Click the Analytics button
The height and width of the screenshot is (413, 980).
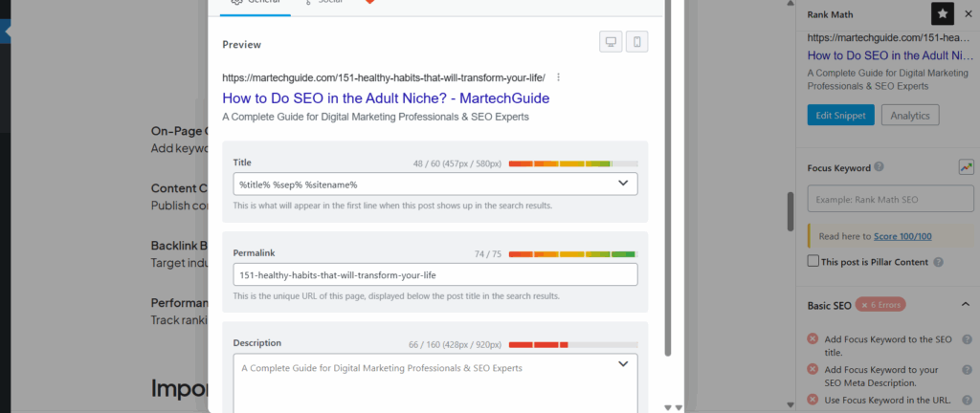click(910, 116)
